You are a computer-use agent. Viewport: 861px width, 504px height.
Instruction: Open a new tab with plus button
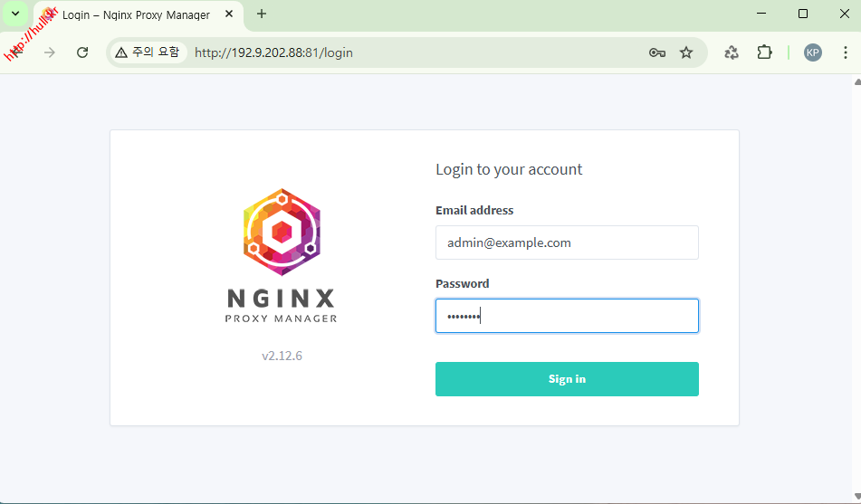[262, 14]
